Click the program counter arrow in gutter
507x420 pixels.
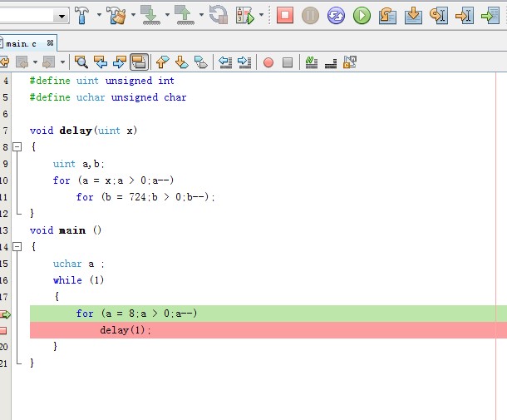(5, 314)
